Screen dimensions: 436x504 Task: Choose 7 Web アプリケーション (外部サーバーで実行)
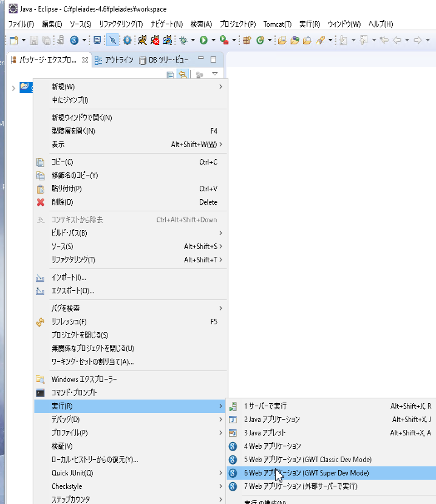[x=331, y=486]
